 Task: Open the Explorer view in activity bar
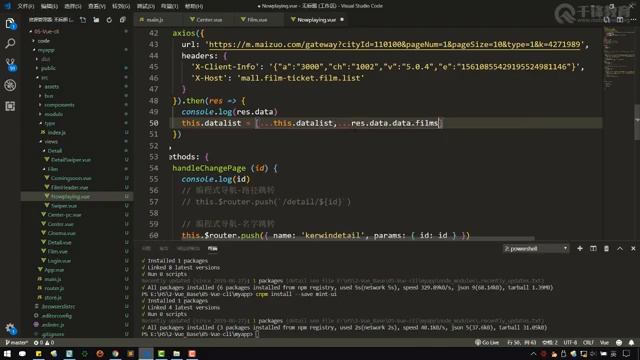(10, 23)
